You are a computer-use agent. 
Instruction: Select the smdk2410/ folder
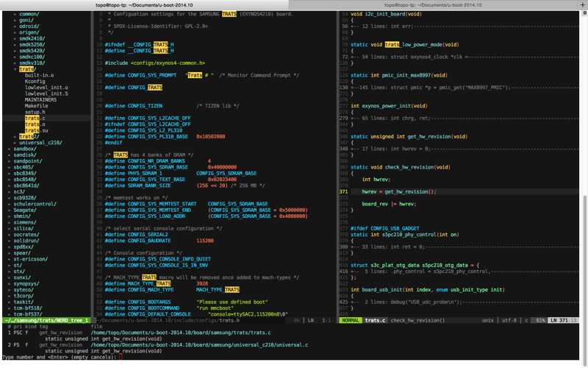point(32,39)
